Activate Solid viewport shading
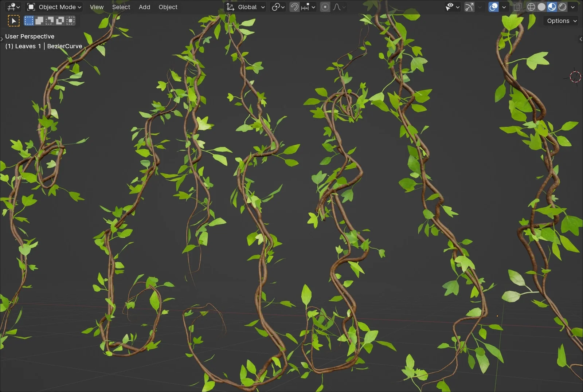Viewport: 583px width, 392px height. coord(541,7)
